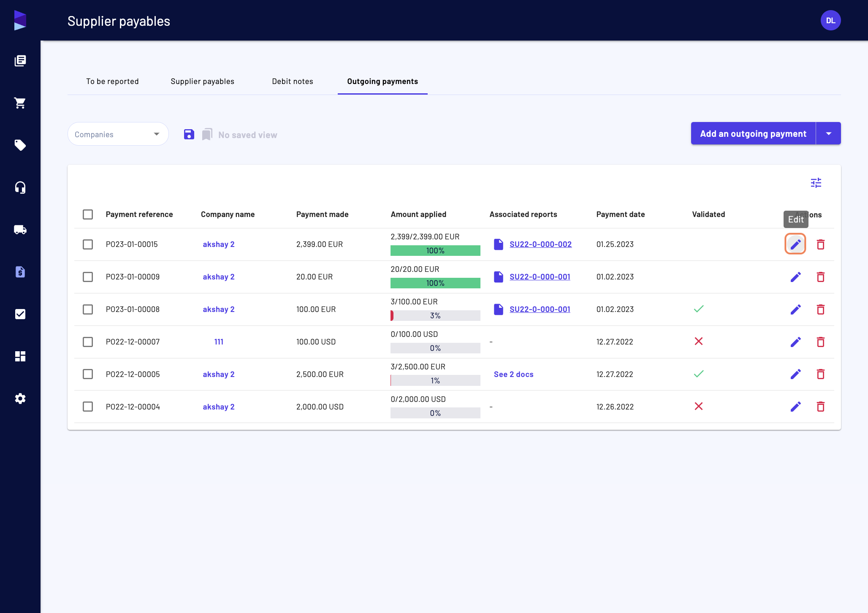Open the price tag sidebar icon

coord(20,145)
